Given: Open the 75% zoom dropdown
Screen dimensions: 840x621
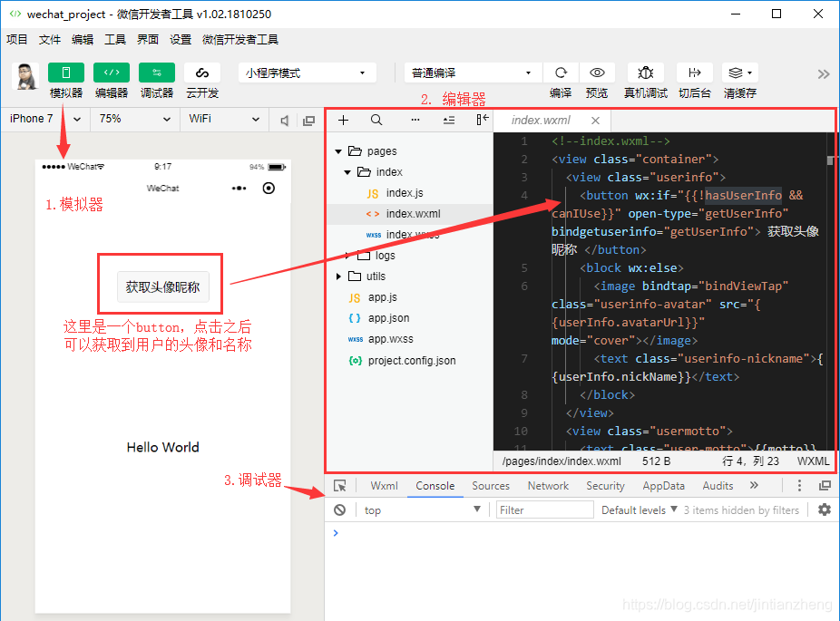Looking at the screenshot, I should (x=134, y=119).
